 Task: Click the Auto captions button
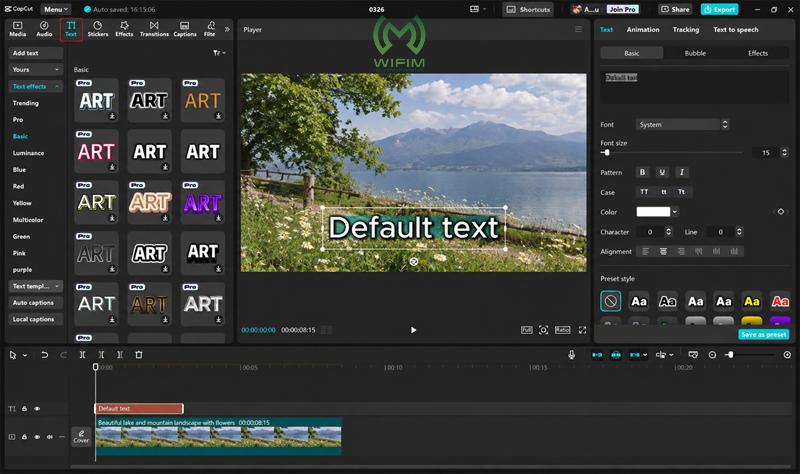coord(35,303)
